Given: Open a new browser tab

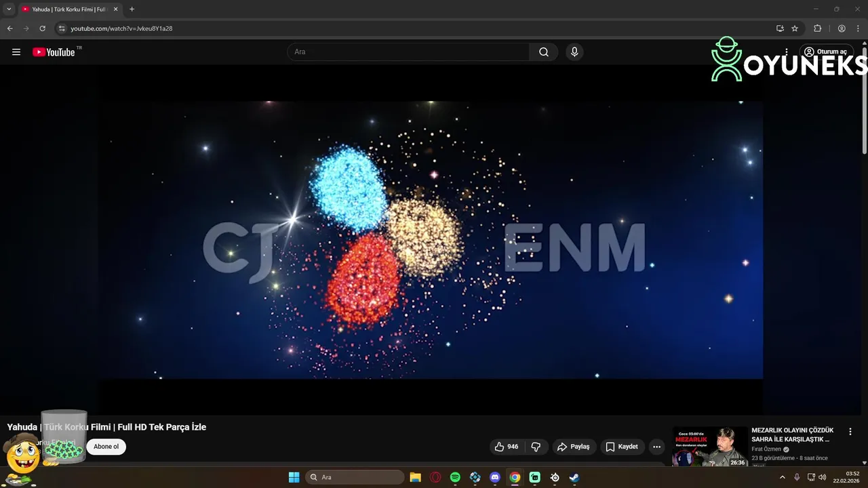Looking at the screenshot, I should (132, 9).
